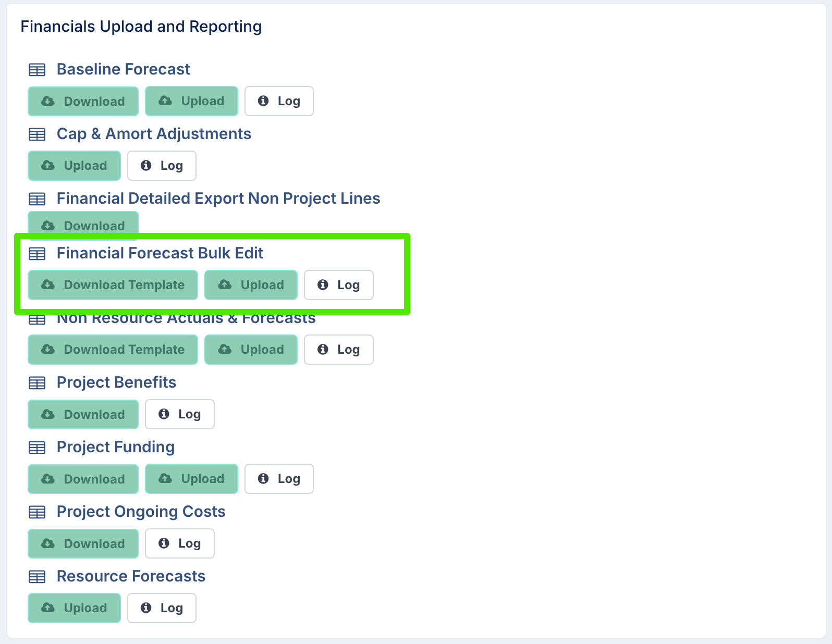Open Non Resource Actuals & Forecasts Log
The image size is (832, 644).
click(x=339, y=350)
